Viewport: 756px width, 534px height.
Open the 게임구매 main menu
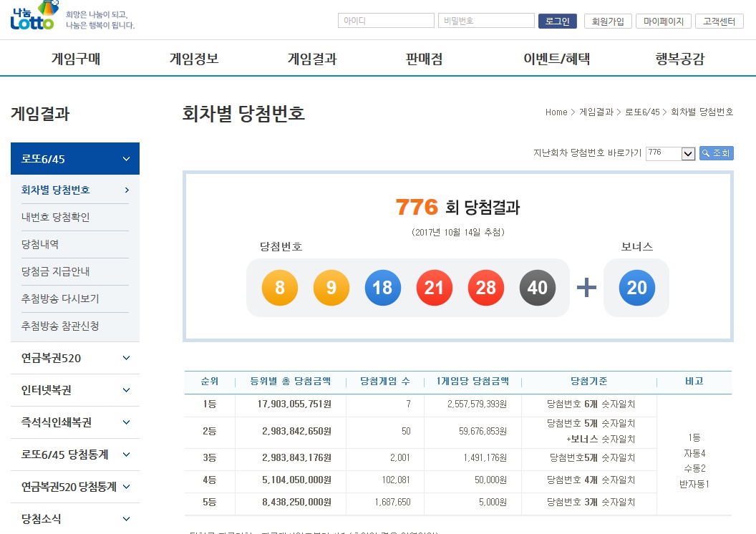click(76, 59)
